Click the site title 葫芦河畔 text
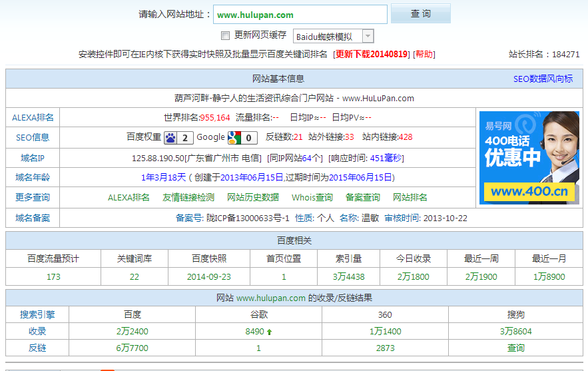Image resolution: width=588 pixels, height=371 pixels. (x=192, y=98)
